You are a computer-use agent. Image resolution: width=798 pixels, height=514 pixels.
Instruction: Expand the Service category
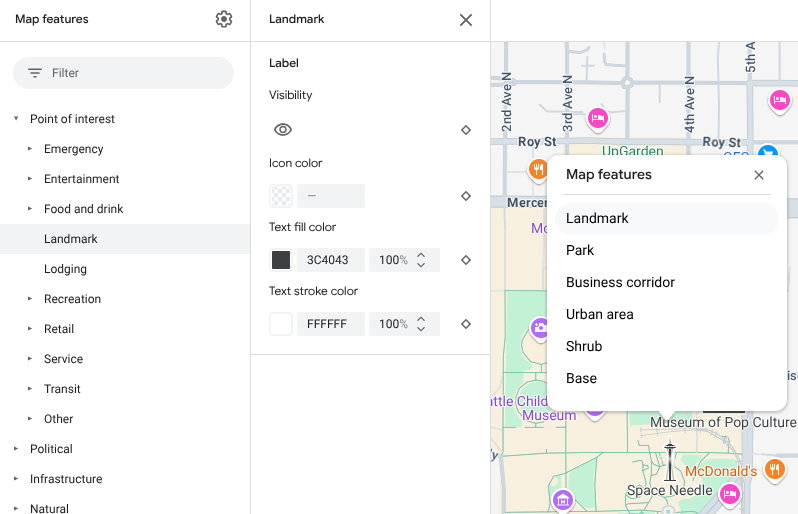point(30,359)
